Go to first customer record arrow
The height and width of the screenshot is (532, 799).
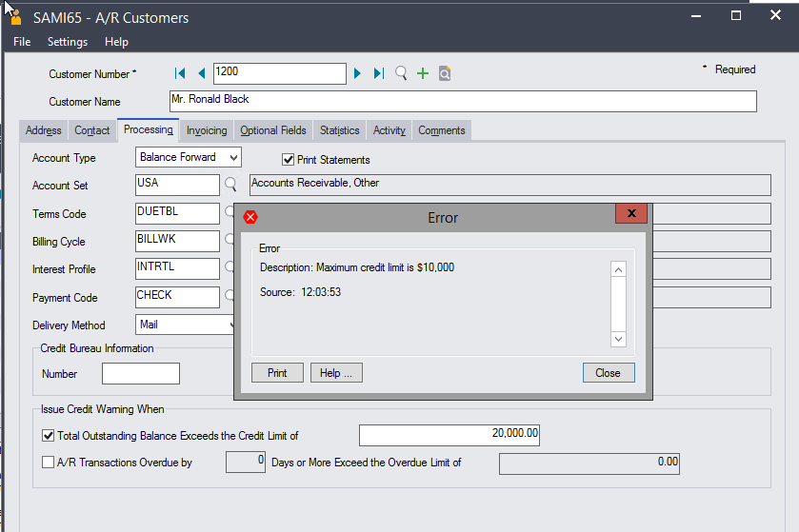180,73
